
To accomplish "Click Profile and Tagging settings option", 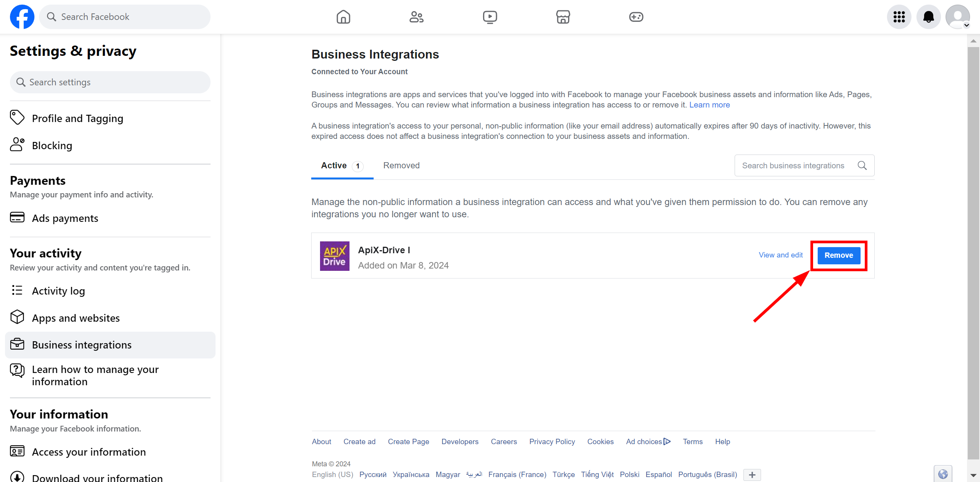I will [x=77, y=118].
